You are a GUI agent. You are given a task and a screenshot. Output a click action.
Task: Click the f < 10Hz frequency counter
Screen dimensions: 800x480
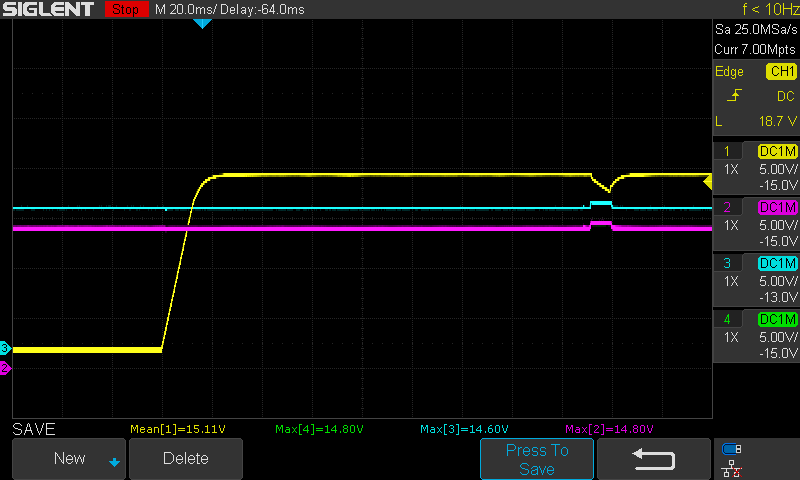770,9
